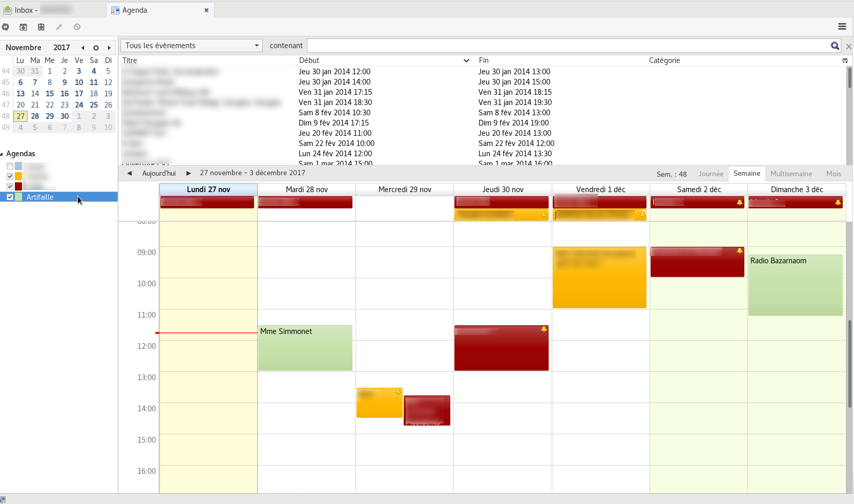Click the Inbox tab icon
The width and height of the screenshot is (854, 504).
pyautogui.click(x=8, y=10)
